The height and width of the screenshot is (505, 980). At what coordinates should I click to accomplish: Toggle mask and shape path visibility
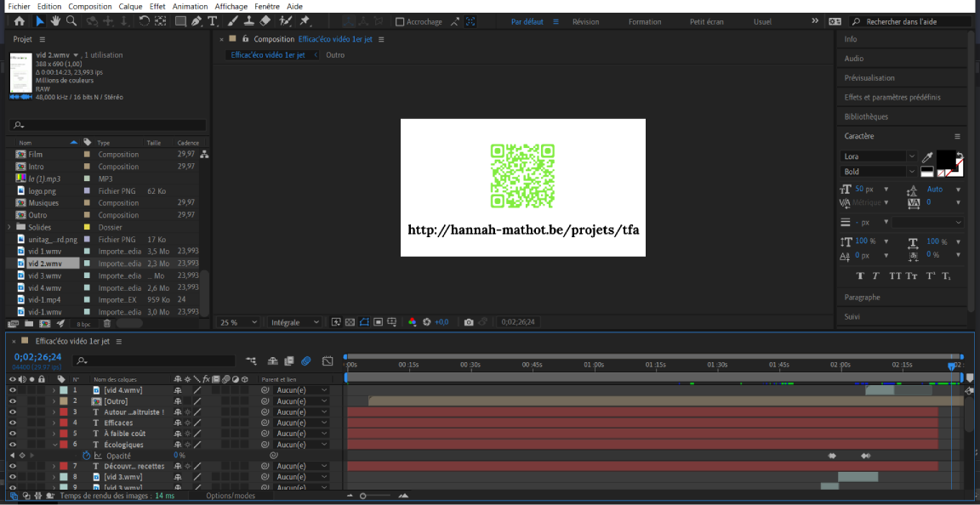[x=364, y=322]
